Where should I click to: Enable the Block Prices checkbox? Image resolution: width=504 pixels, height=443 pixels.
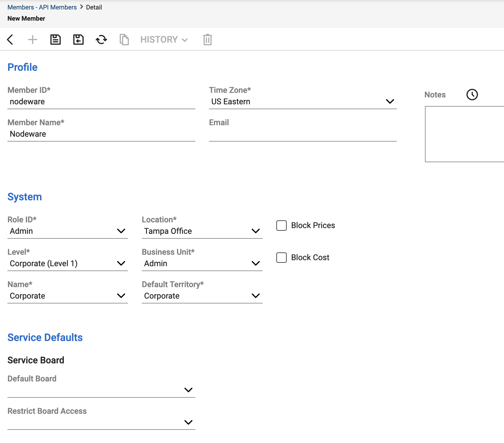pos(281,226)
